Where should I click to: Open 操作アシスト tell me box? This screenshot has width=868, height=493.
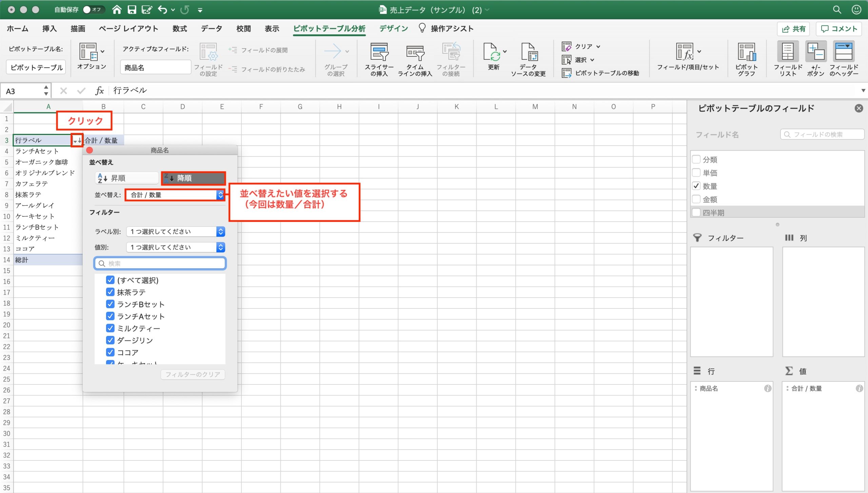click(x=446, y=29)
